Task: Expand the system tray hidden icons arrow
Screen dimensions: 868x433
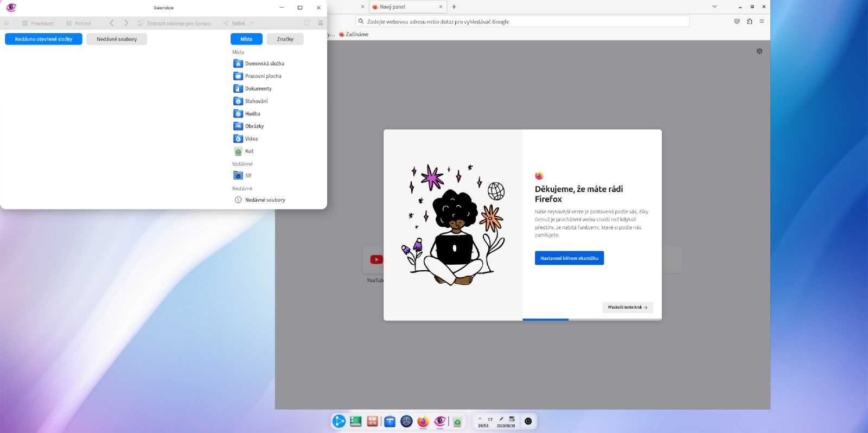Action: pyautogui.click(x=480, y=419)
